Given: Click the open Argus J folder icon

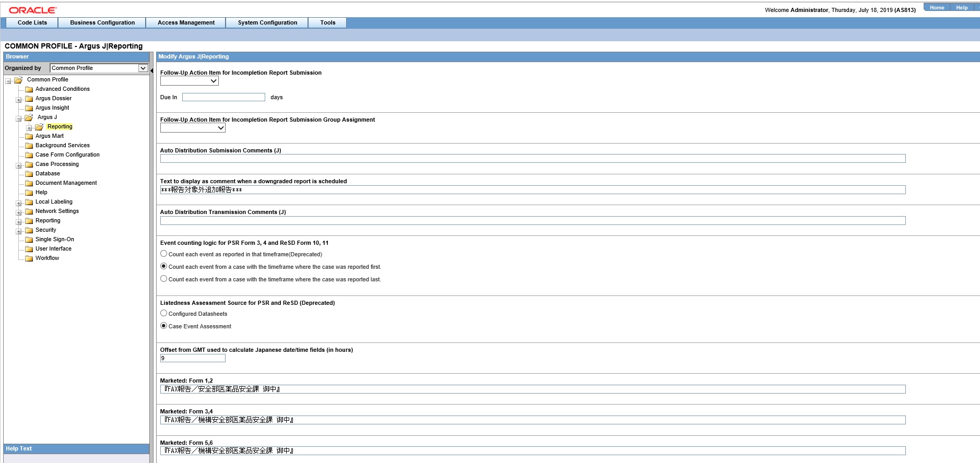Looking at the screenshot, I should coord(29,117).
